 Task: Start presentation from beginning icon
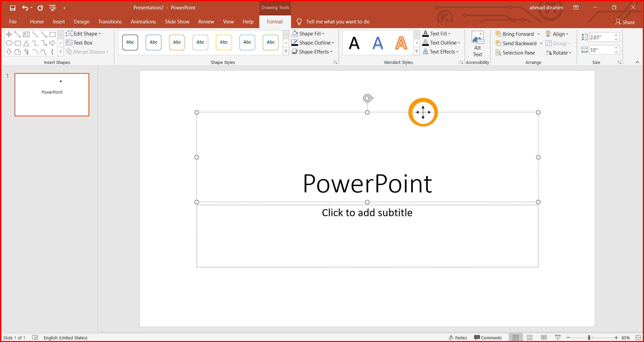(53, 8)
